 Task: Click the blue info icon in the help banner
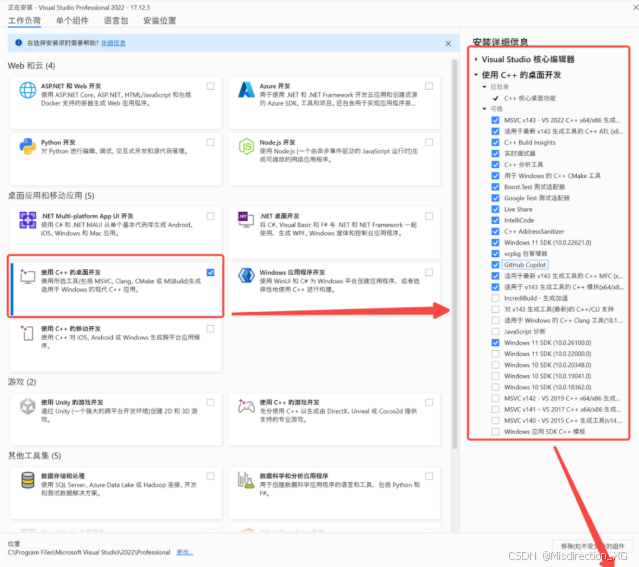(18, 42)
